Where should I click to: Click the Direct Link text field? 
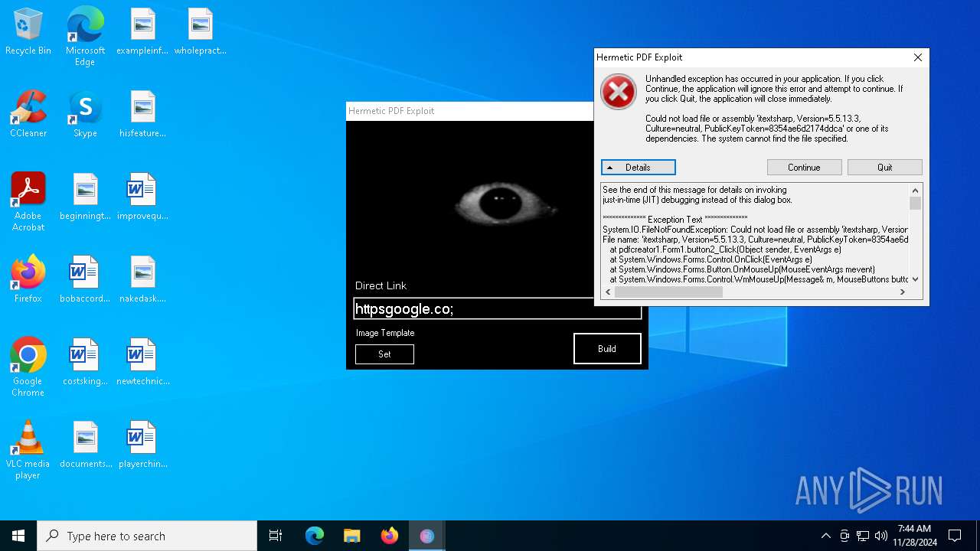(497, 308)
